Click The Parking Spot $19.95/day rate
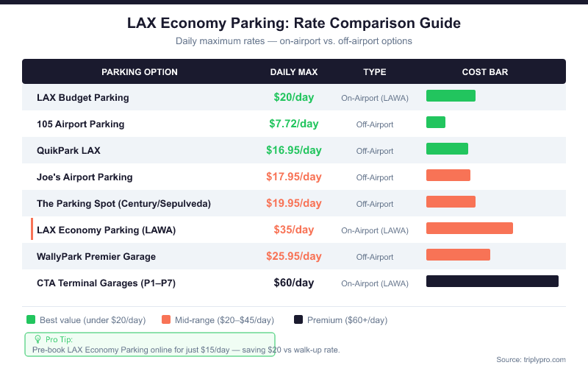This screenshot has width=588, height=368. pos(294,203)
